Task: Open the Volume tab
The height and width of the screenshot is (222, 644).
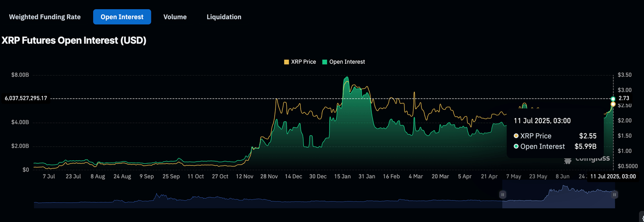Action: [x=175, y=17]
